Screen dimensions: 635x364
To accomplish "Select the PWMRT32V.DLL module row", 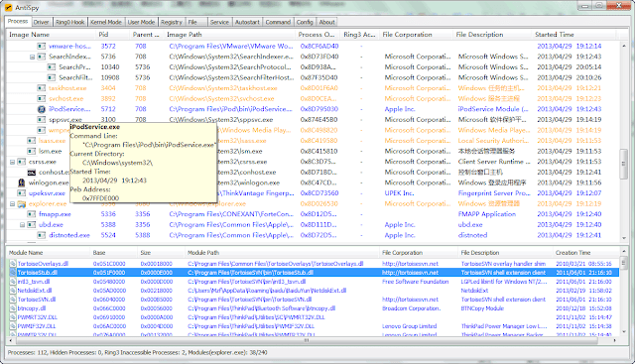I will click(x=313, y=317).
